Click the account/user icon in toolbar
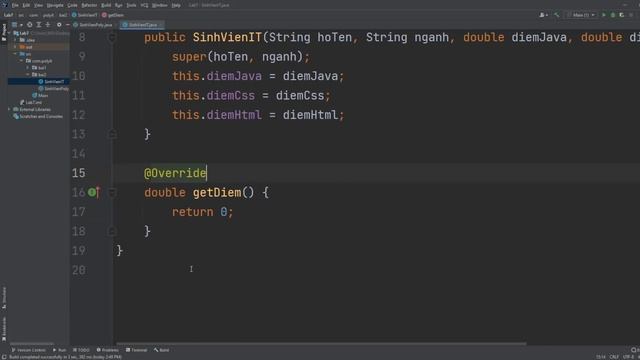 (x=543, y=15)
